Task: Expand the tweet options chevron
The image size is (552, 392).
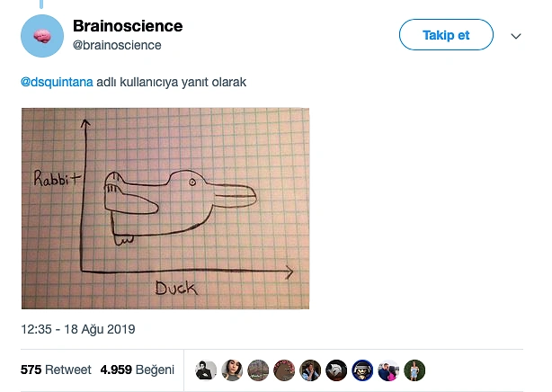Action: point(516,36)
